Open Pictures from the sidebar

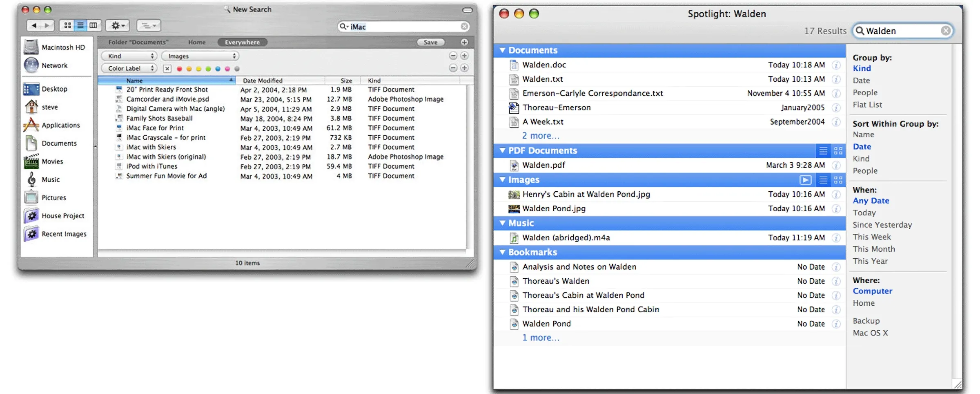tap(53, 197)
